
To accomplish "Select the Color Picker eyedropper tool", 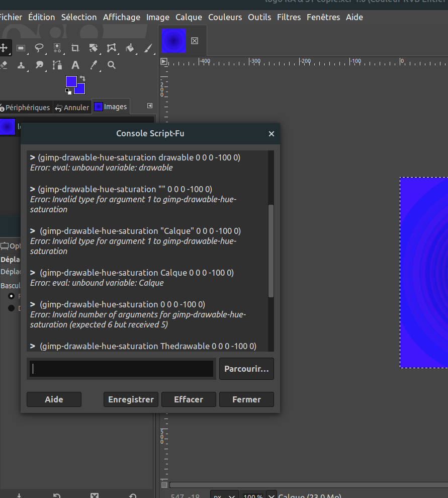I will point(94,65).
